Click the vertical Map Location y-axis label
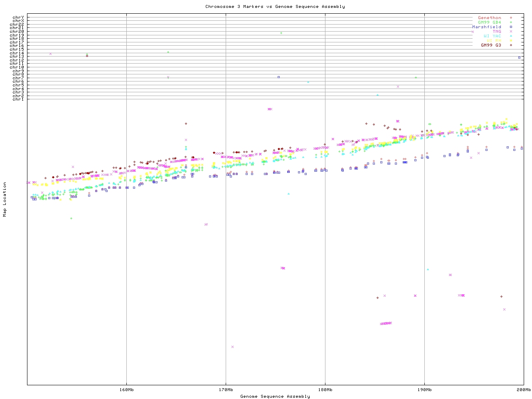 click(x=5, y=199)
